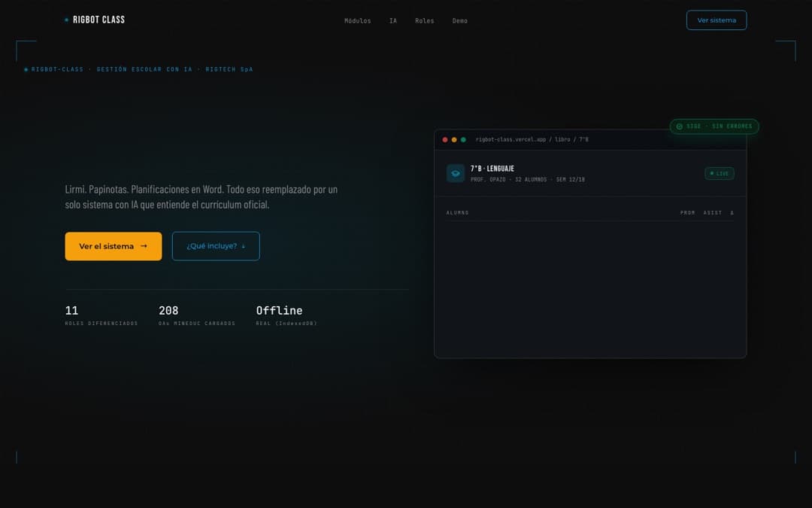Click the green dot in mock window
The image size is (812, 508).
pyautogui.click(x=463, y=139)
